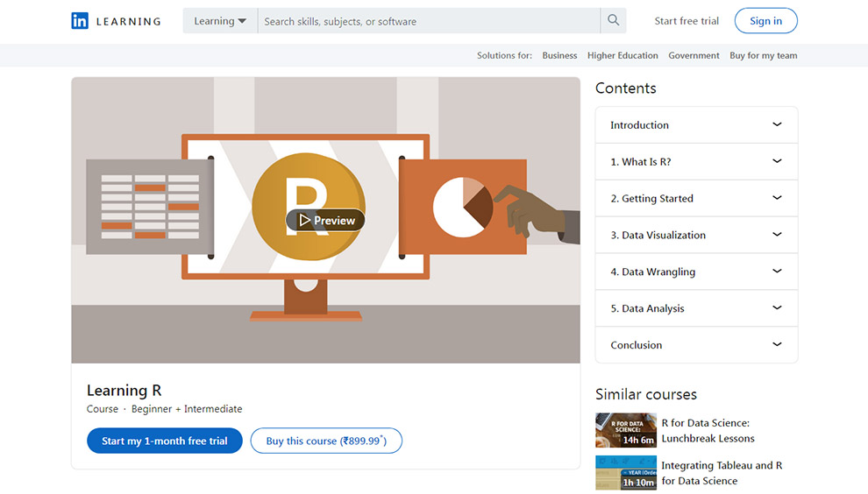Click the 'Beginner + Intermediate' level text

(x=187, y=409)
